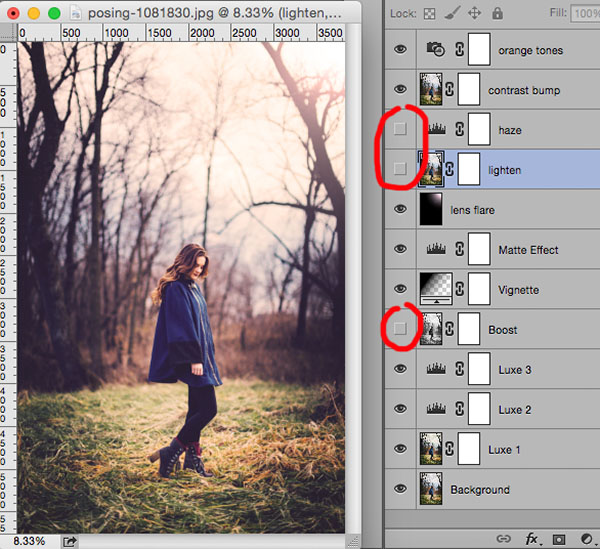600x549 pixels.
Task: Click the Luxe 3 levels icon
Action: point(436,369)
